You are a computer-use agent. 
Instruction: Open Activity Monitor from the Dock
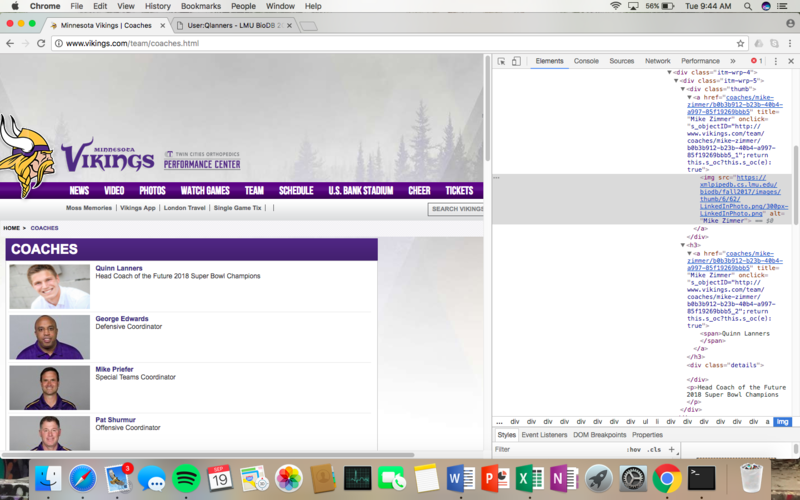(x=358, y=479)
